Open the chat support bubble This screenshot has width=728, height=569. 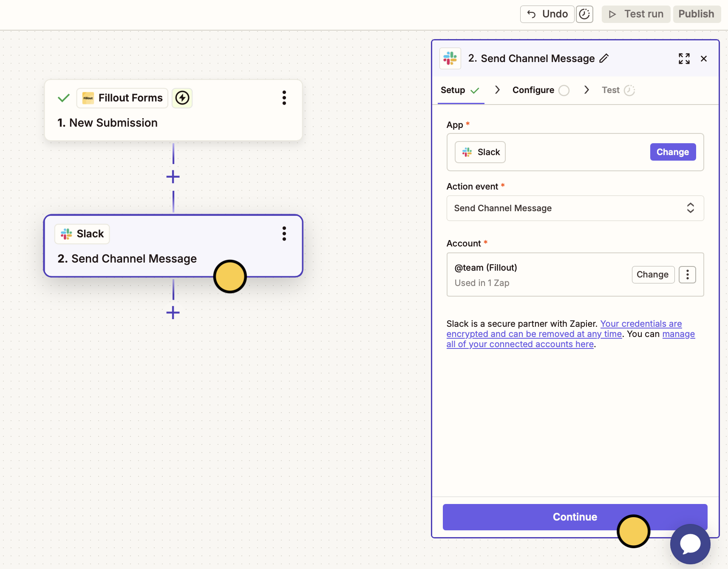[x=690, y=544]
